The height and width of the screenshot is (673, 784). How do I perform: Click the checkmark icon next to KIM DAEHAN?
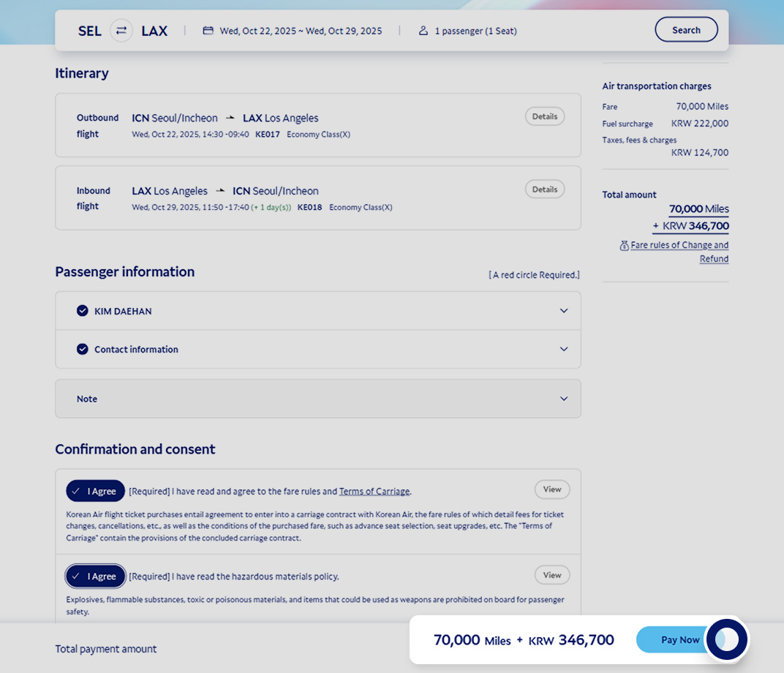[x=83, y=311]
